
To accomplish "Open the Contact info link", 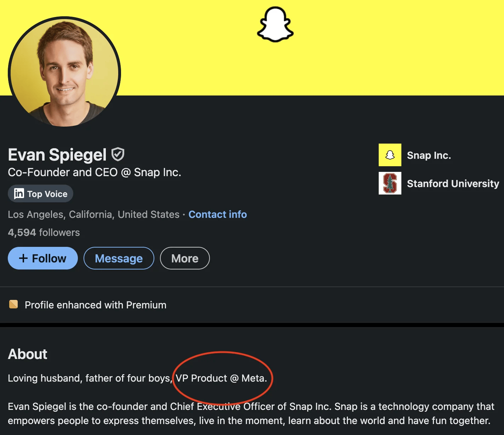I will point(218,214).
